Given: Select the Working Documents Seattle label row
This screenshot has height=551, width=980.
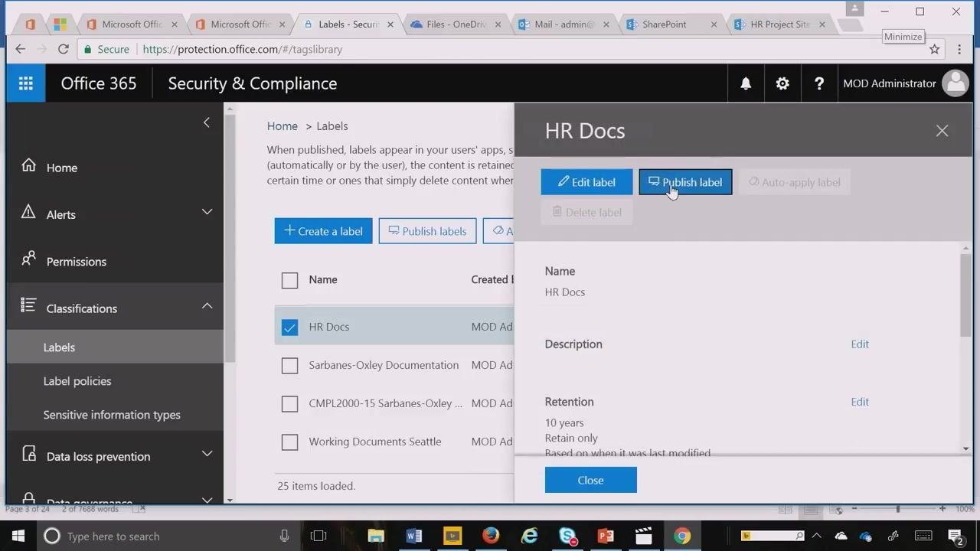Looking at the screenshot, I should 394,442.
